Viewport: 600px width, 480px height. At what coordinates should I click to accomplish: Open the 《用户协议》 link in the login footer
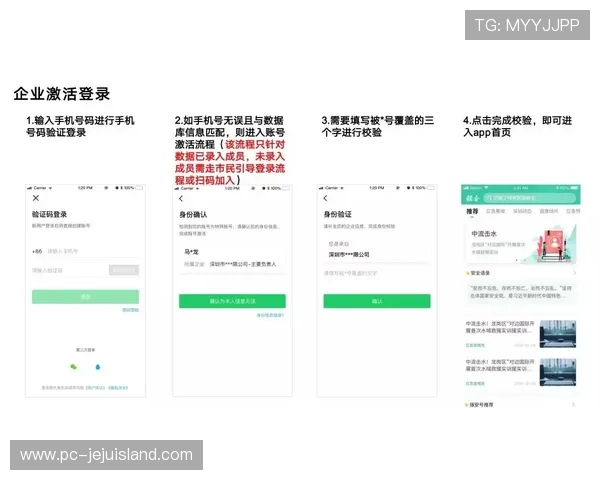pos(95,388)
